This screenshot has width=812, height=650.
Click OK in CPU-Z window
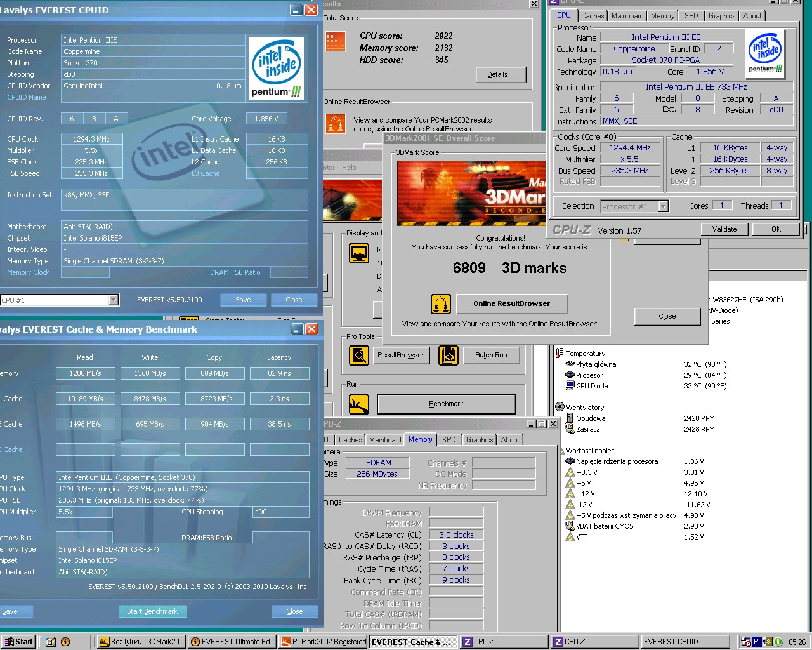tap(776, 229)
